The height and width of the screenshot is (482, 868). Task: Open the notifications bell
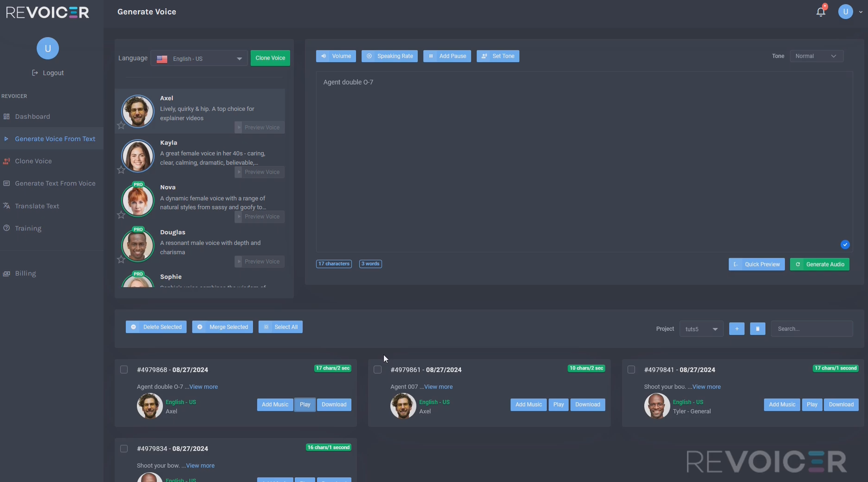tap(821, 11)
